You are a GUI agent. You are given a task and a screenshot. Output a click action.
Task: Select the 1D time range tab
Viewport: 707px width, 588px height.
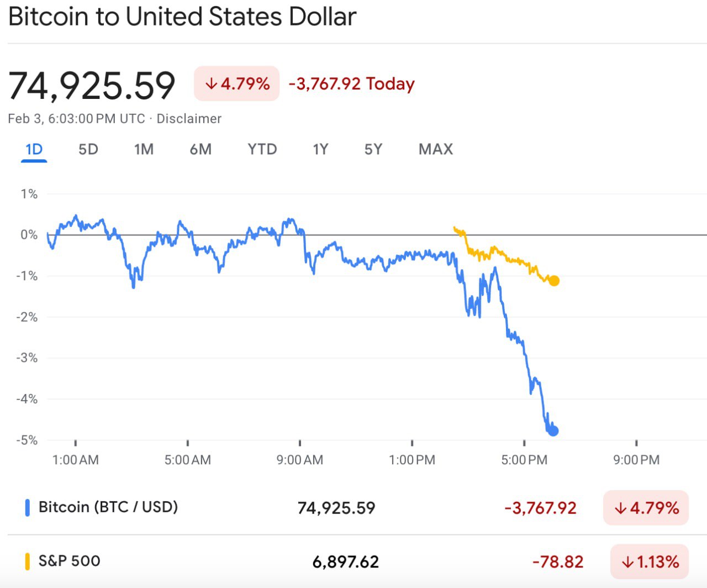click(x=34, y=149)
